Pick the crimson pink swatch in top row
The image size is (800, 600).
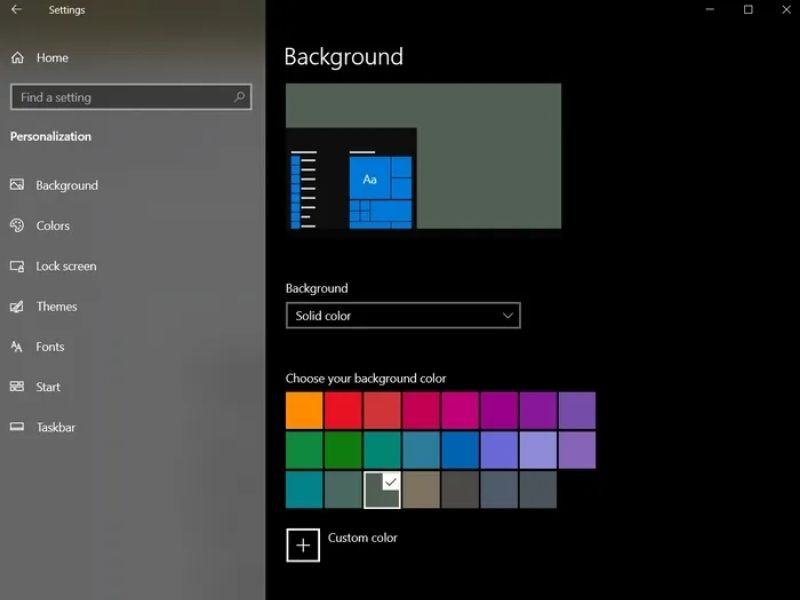[421, 410]
